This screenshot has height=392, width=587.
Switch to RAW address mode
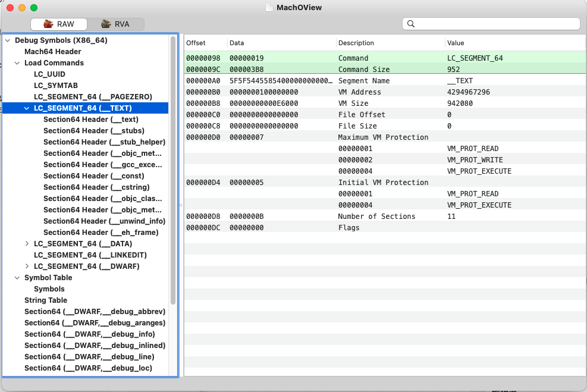point(59,24)
